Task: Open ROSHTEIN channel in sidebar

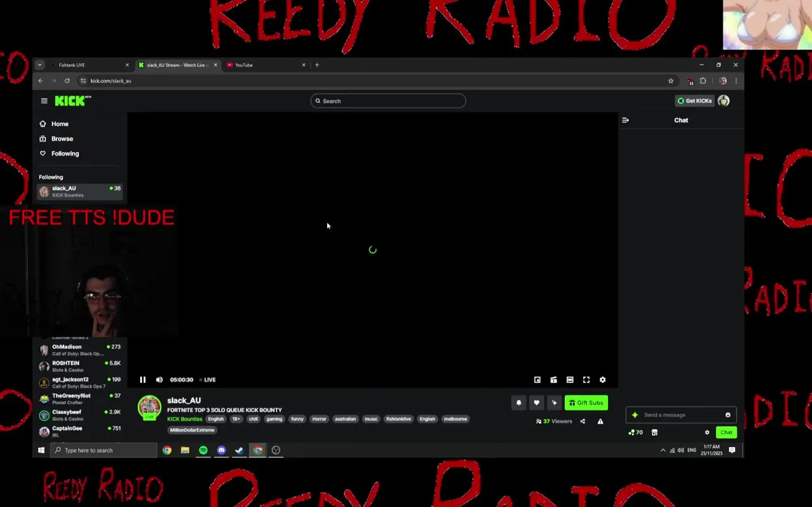Action: (80, 366)
